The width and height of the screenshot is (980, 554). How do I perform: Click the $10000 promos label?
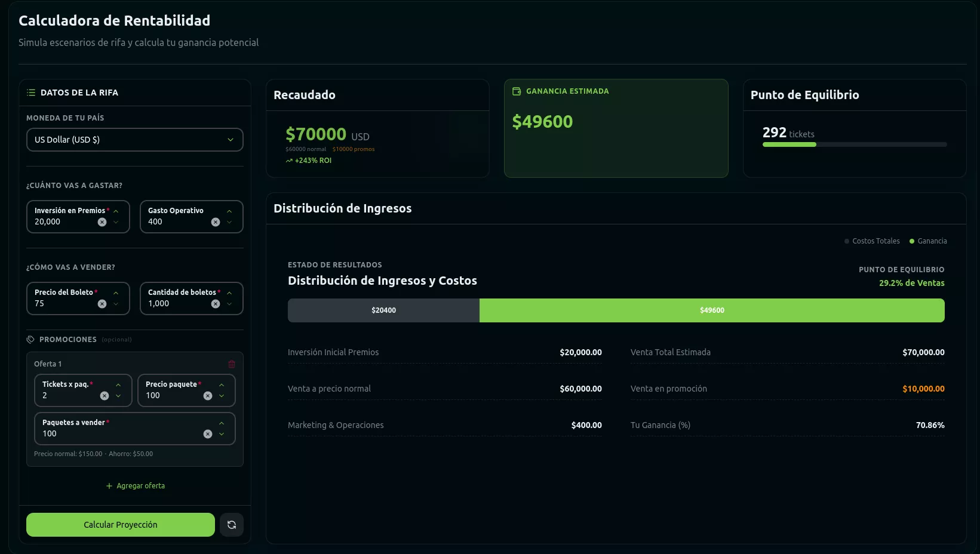coord(354,149)
